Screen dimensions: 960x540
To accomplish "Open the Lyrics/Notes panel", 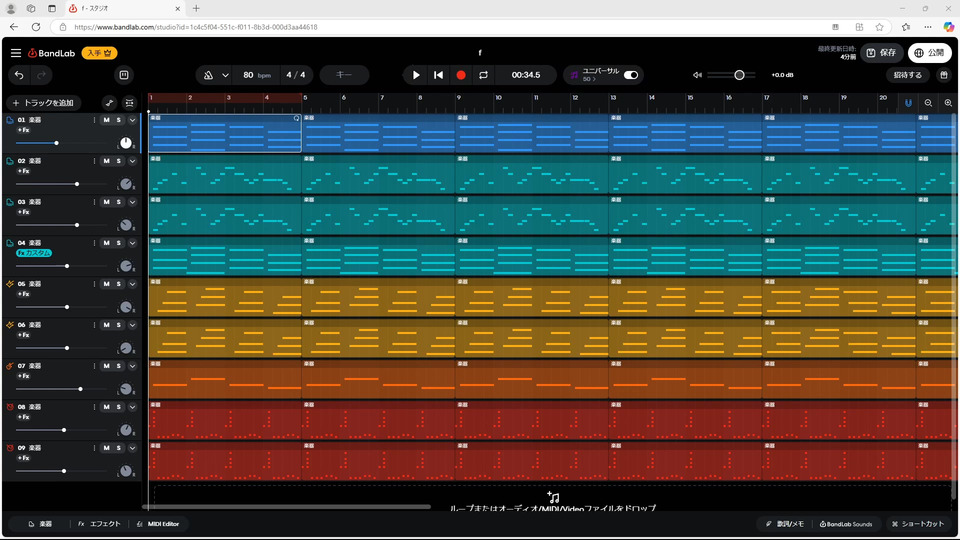I will pos(785,524).
